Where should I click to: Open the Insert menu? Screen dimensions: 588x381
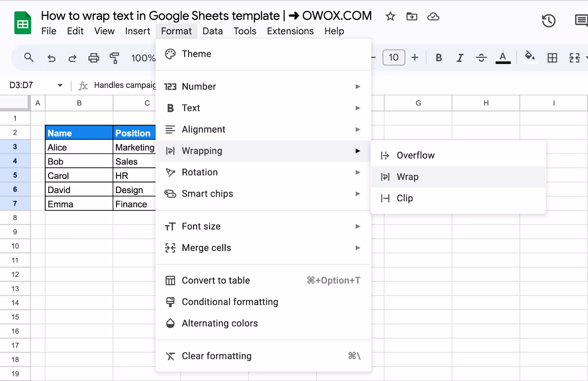[x=138, y=31]
